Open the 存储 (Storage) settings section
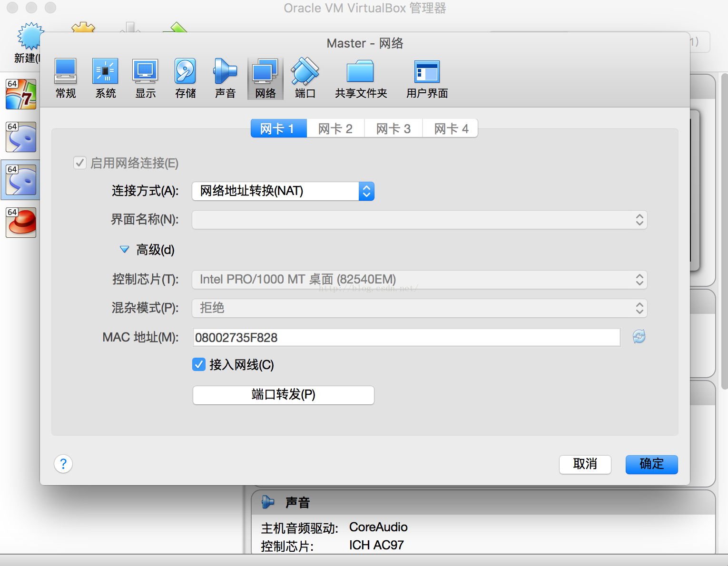Image resolution: width=728 pixels, height=566 pixels. (x=185, y=78)
